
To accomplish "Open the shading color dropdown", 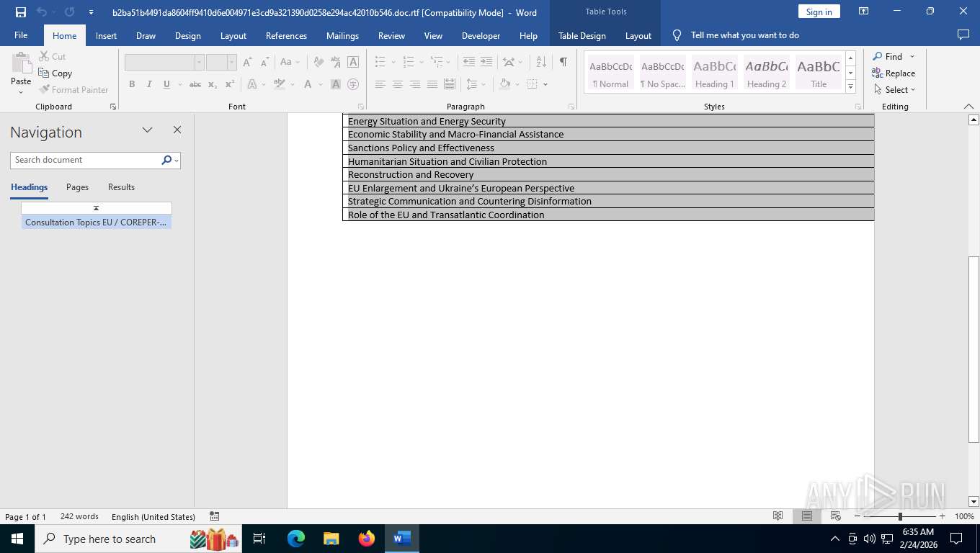I will pos(517,84).
